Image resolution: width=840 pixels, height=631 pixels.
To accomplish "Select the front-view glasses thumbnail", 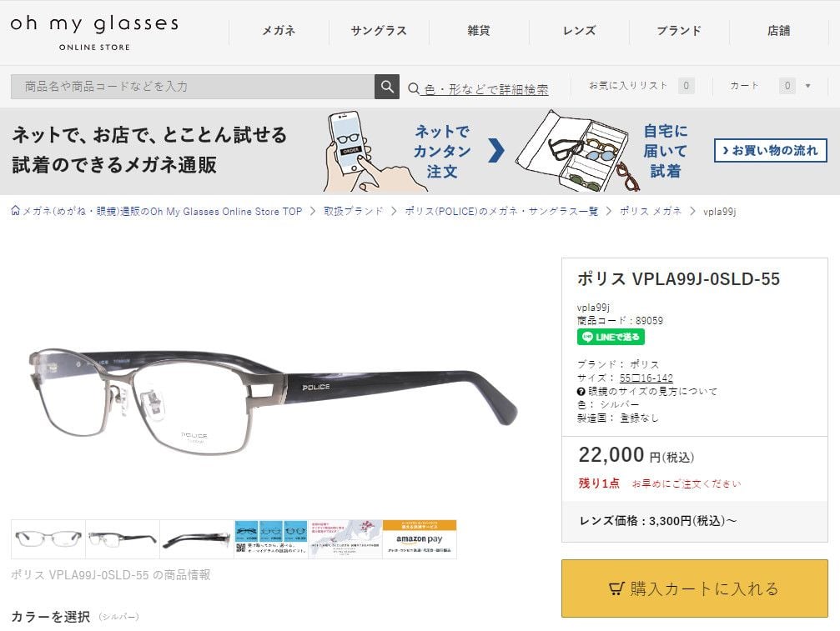I will [x=48, y=539].
